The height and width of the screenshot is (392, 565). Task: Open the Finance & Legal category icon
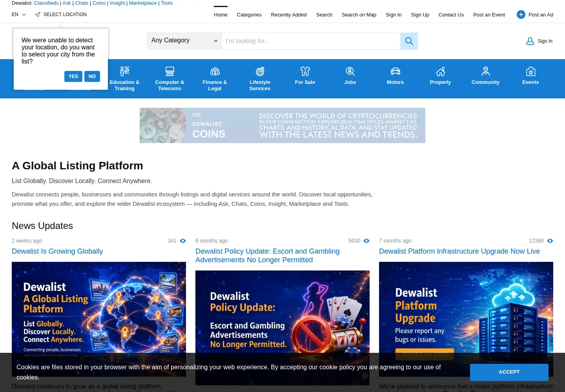[x=215, y=71]
